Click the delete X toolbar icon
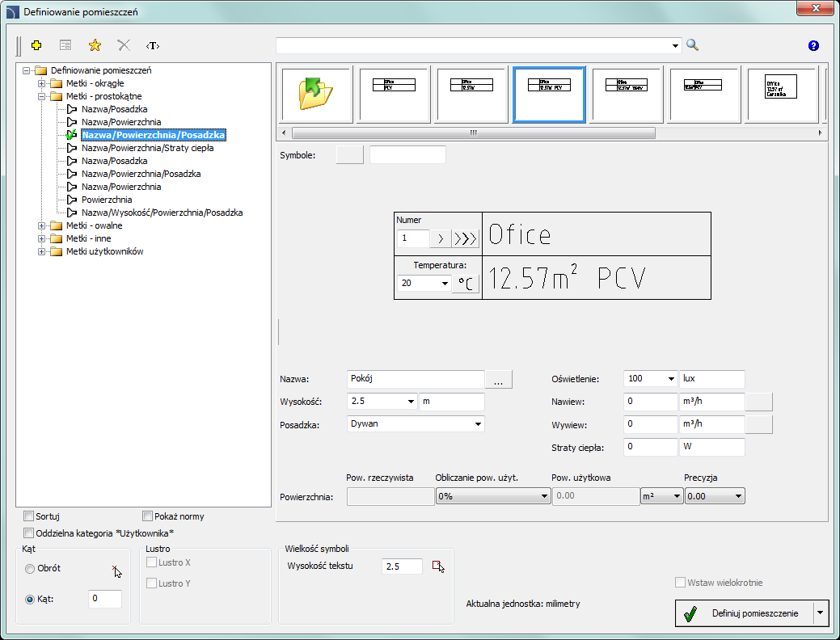840x640 pixels. click(124, 45)
